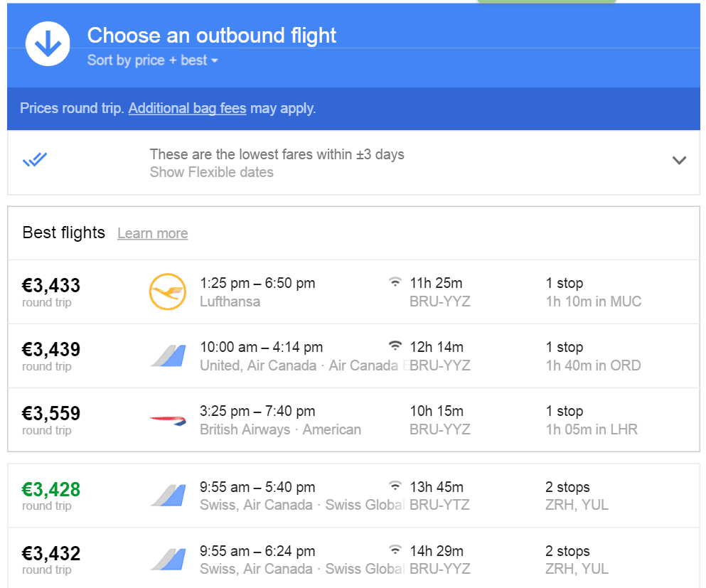This screenshot has height=588, width=706.
Task: Select the green €3,428 fare
Action: click(51, 489)
